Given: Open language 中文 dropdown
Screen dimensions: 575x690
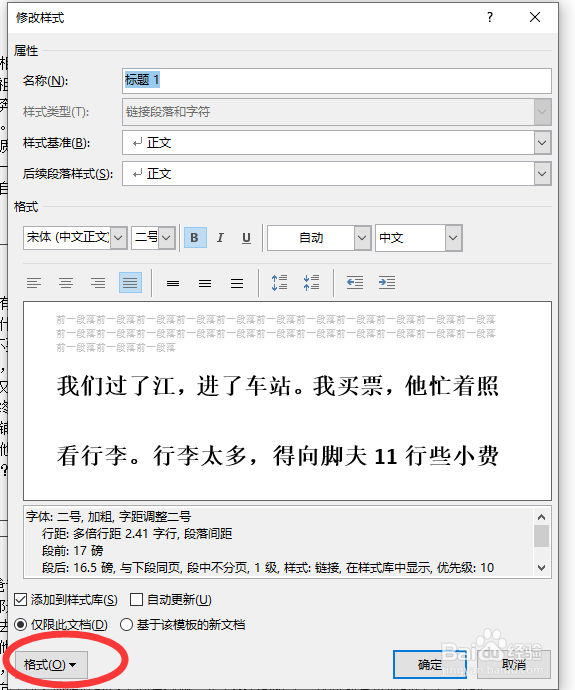Looking at the screenshot, I should [453, 238].
